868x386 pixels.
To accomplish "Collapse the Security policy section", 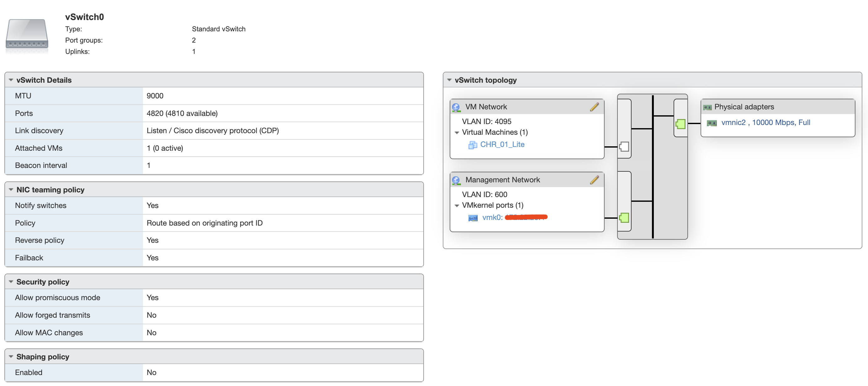I will tap(11, 282).
